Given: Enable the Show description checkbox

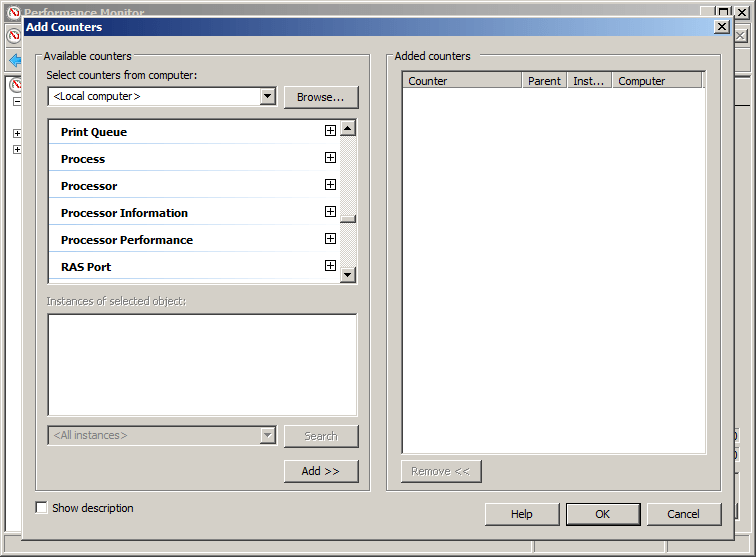Looking at the screenshot, I should (x=42, y=508).
